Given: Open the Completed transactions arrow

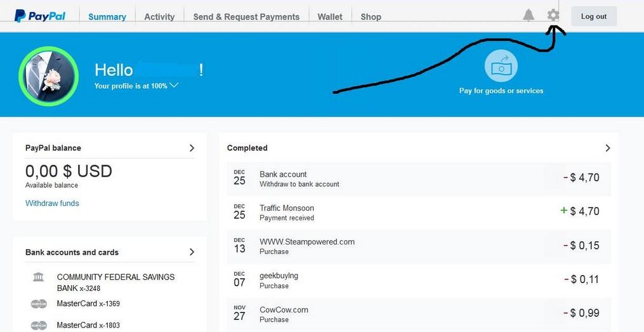Looking at the screenshot, I should click(608, 148).
